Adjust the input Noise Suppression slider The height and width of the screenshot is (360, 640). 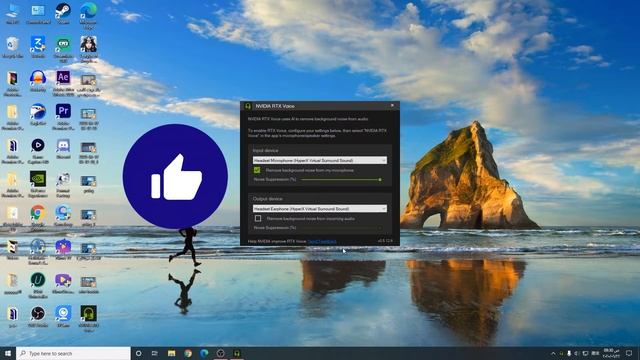point(341,180)
